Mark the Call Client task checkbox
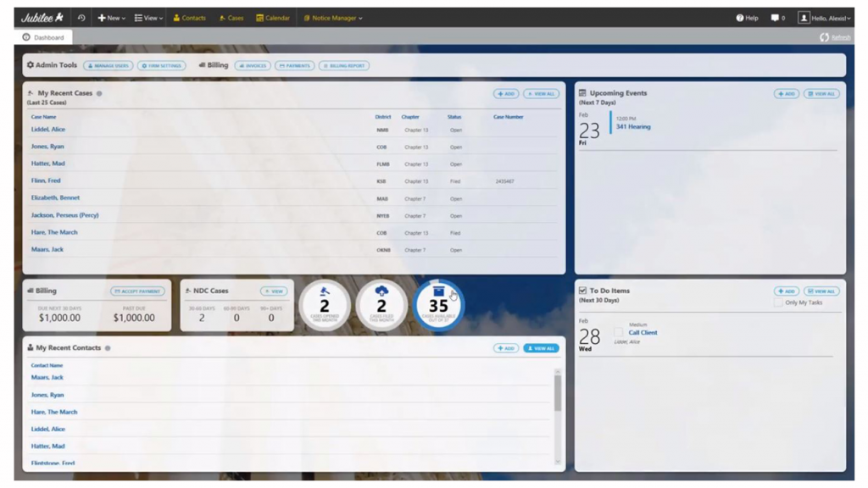 pos(617,333)
